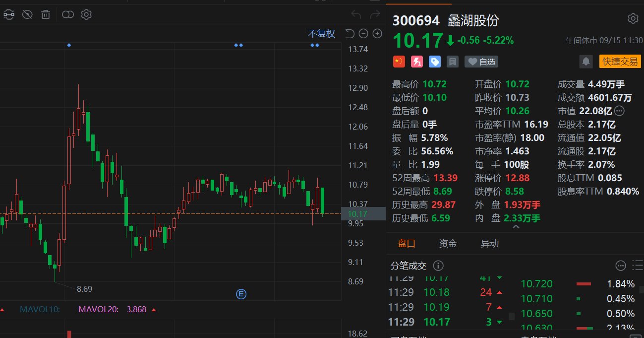This screenshot has height=338, width=644.
Task: Collapse quote details with chevron arrow
Action: point(516,227)
